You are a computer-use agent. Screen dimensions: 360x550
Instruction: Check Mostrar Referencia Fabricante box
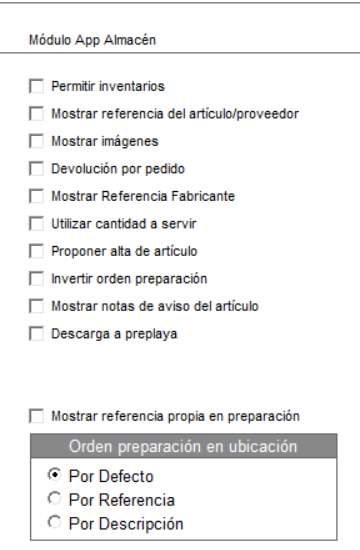click(36, 196)
